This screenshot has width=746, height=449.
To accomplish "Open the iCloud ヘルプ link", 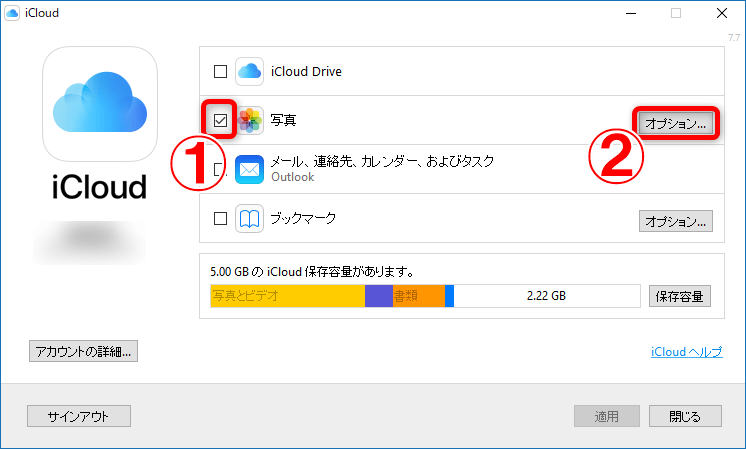I will click(x=685, y=352).
